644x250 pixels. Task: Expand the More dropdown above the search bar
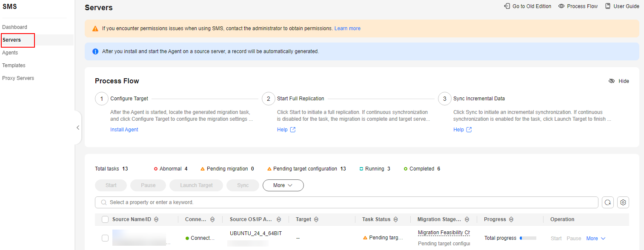tap(283, 185)
